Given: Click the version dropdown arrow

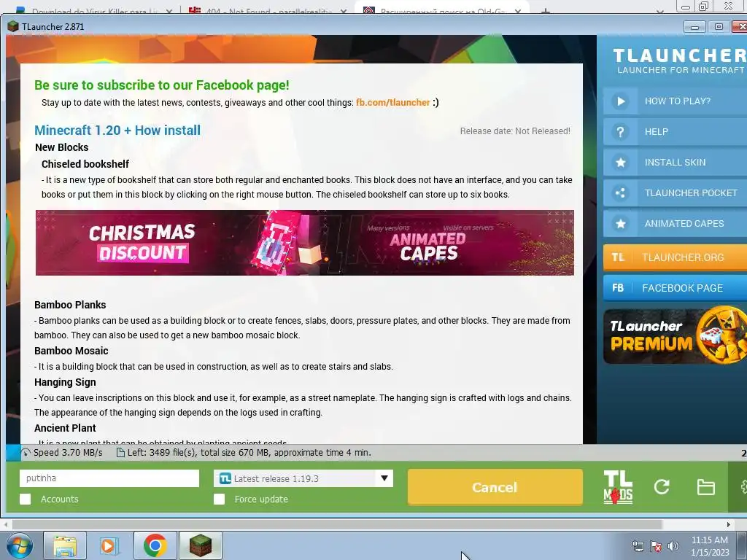Looking at the screenshot, I should 384,478.
